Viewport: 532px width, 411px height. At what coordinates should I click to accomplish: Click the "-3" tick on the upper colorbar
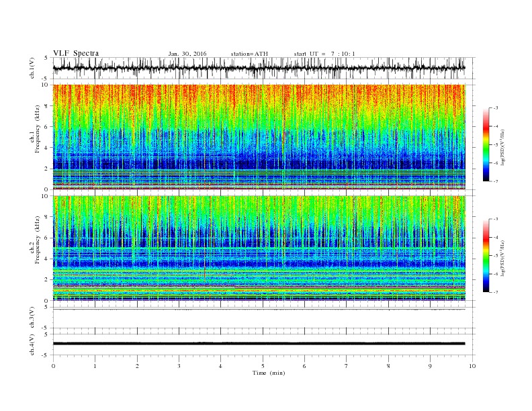click(x=496, y=108)
